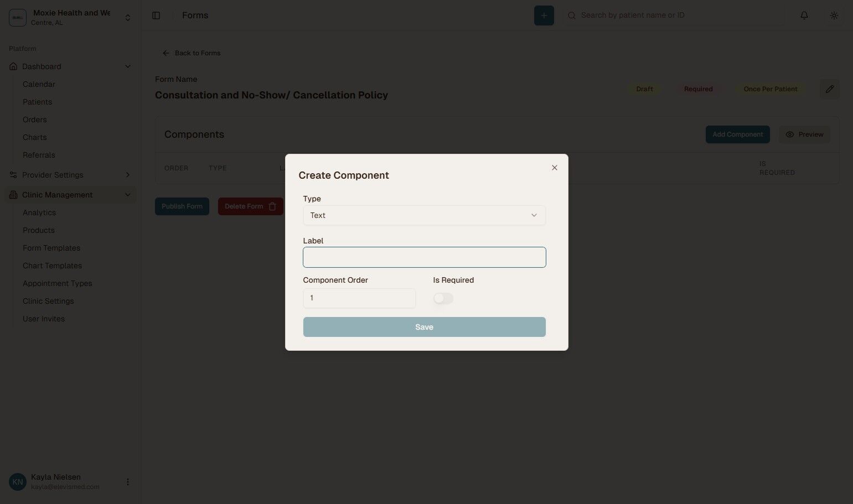Click the teal plus icon in the top bar
The width and height of the screenshot is (853, 504).
544,15
